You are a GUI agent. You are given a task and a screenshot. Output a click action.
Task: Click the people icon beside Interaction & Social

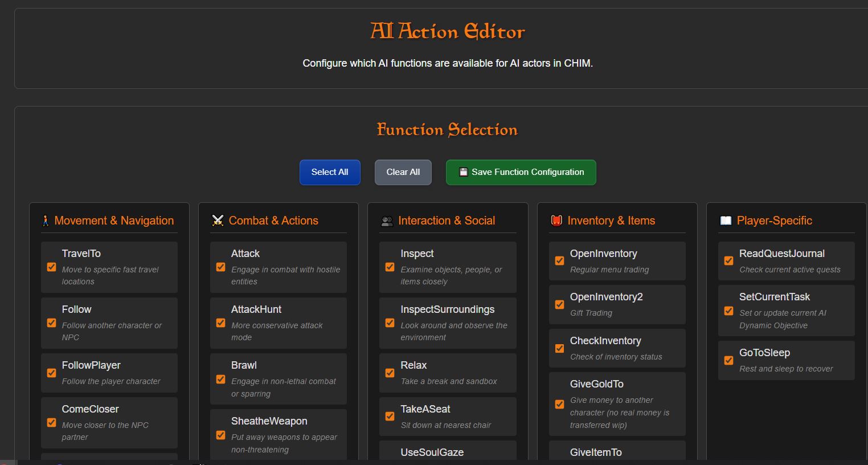click(x=387, y=221)
